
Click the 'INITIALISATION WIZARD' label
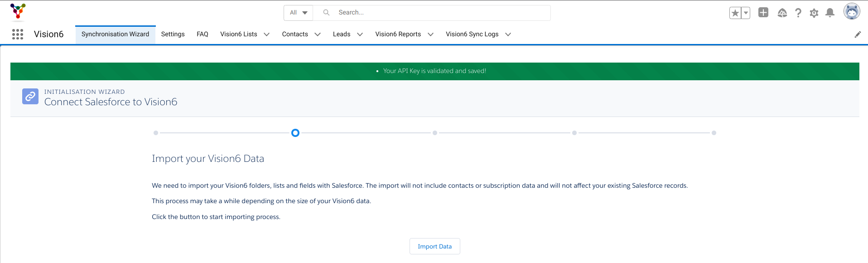pos(85,92)
